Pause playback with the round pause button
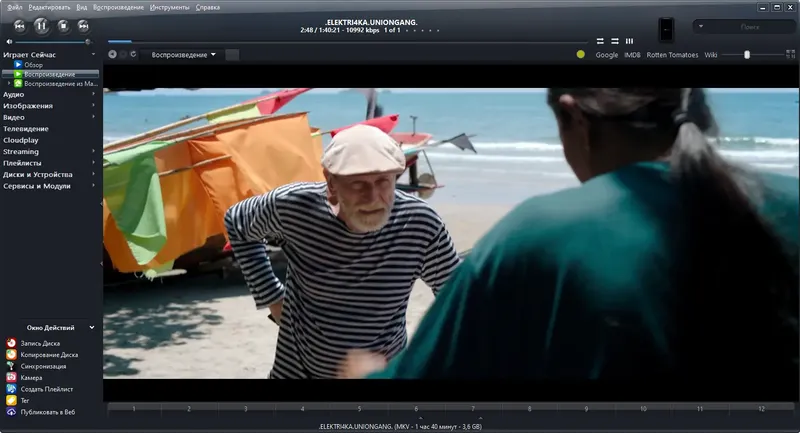 41,26
